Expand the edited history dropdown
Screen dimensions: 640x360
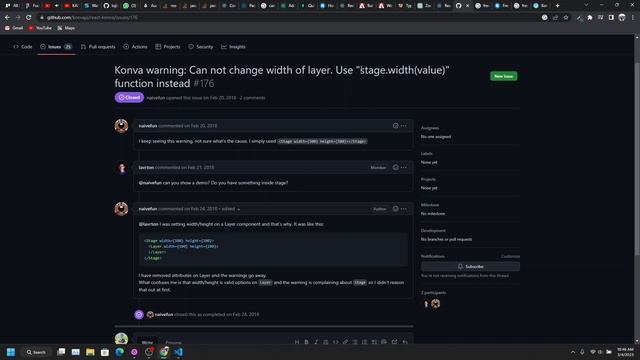[231, 209]
